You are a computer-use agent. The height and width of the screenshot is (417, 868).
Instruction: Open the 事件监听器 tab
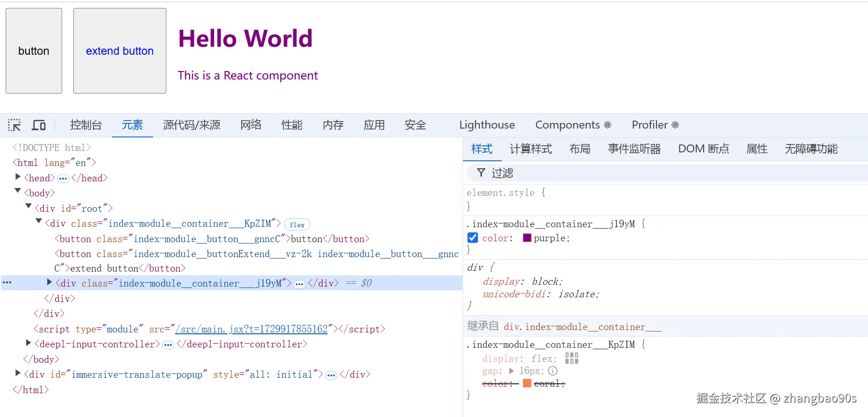pos(634,149)
